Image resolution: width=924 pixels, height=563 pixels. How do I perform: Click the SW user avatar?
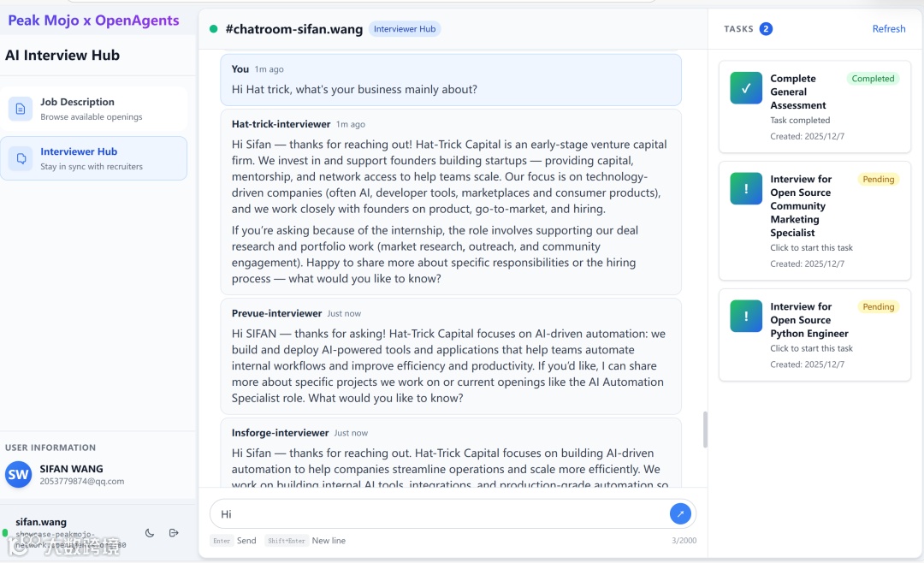19,475
